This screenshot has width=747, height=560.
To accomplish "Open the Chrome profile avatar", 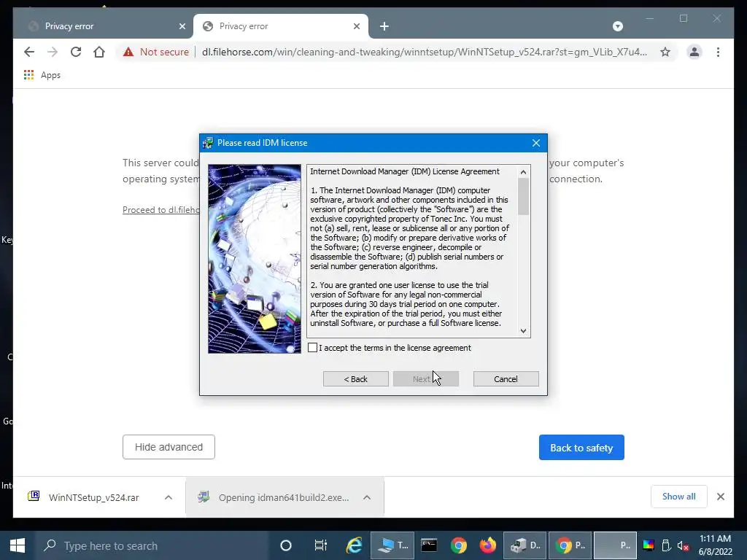I will pyautogui.click(x=694, y=52).
